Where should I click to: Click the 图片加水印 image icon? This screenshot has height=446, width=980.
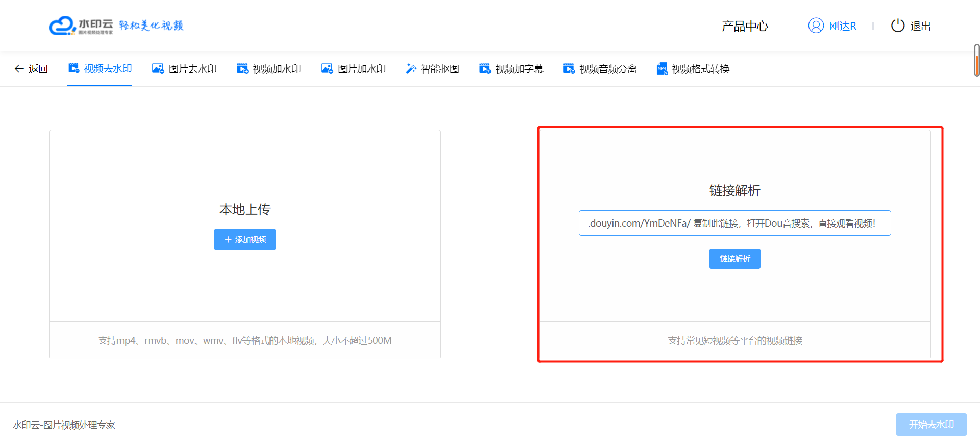[x=327, y=68]
